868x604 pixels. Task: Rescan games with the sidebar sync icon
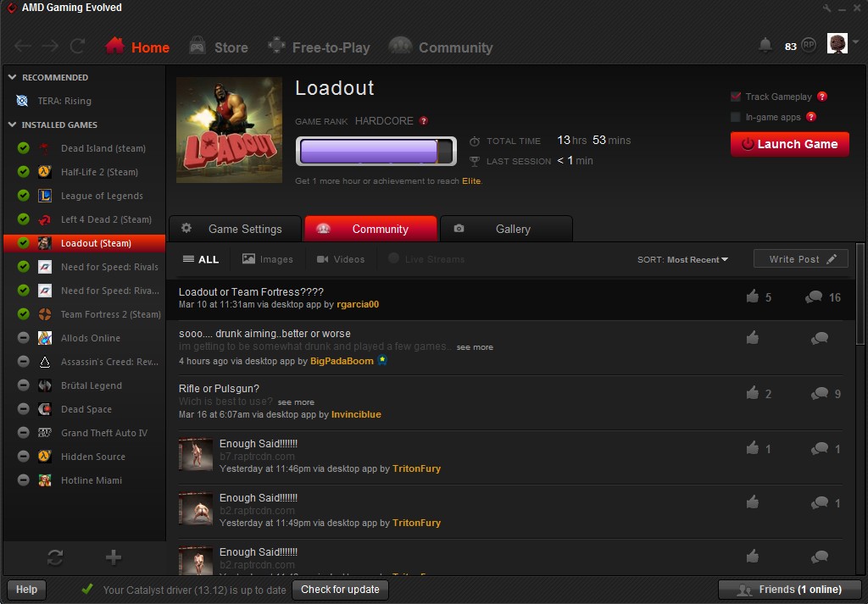(55, 557)
